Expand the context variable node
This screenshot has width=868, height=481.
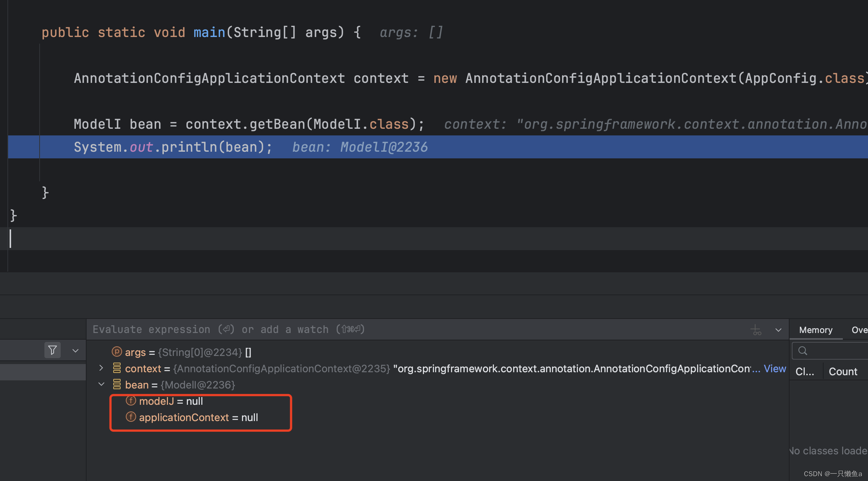(101, 368)
